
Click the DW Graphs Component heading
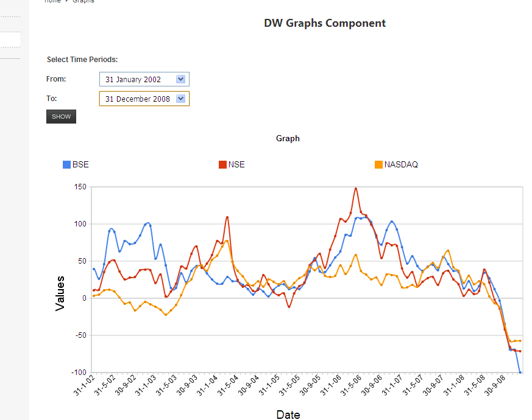click(325, 23)
